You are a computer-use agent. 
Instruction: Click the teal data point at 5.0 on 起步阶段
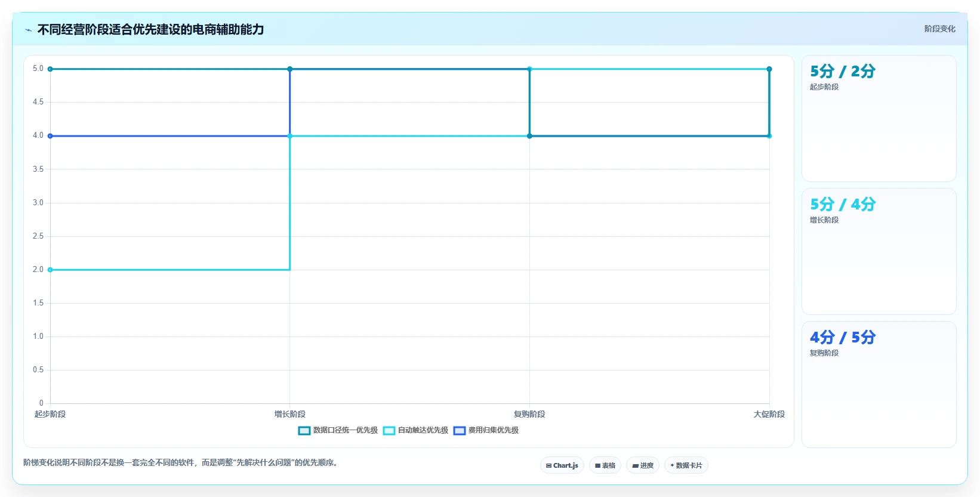(50, 69)
